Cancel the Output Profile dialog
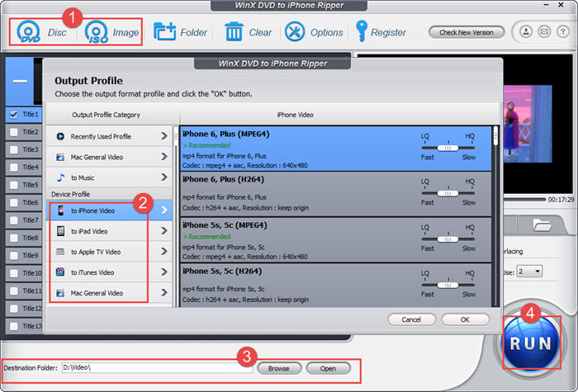 tap(411, 319)
